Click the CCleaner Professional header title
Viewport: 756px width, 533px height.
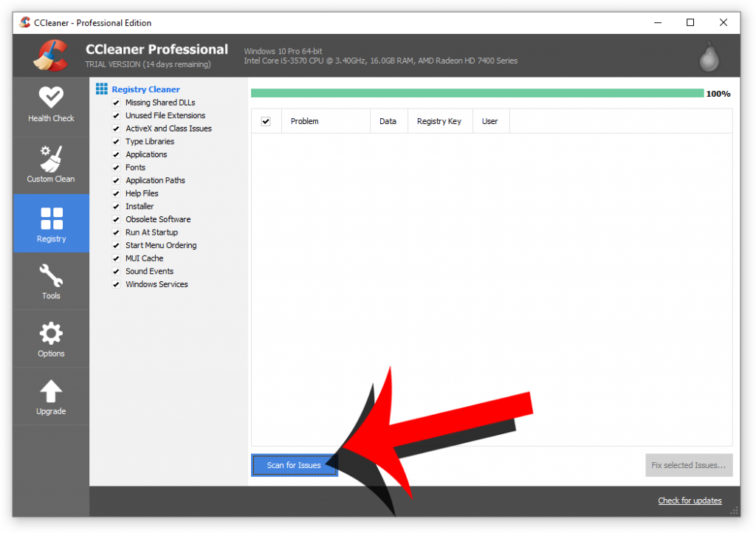point(157,49)
